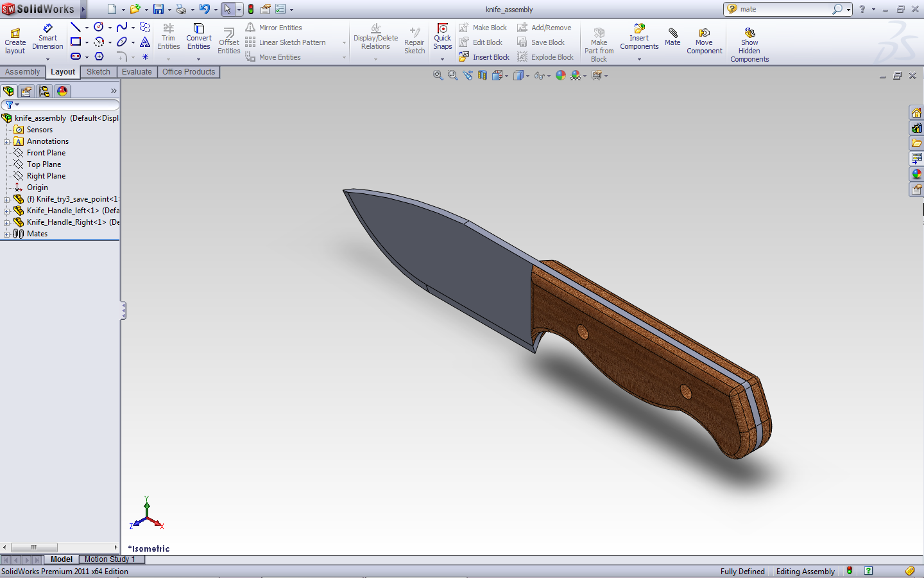The height and width of the screenshot is (578, 924).
Task: Select the sketch Text tool
Action: tap(145, 42)
